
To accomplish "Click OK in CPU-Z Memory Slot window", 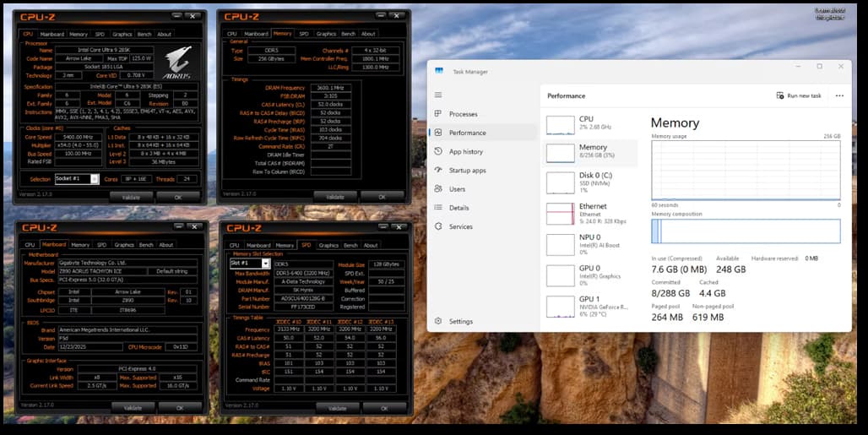I will click(384, 409).
